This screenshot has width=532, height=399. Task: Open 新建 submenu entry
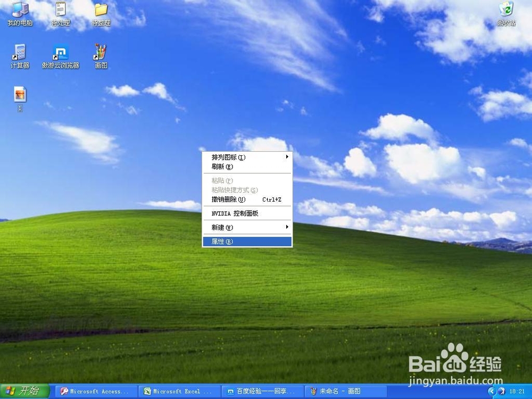(247, 227)
